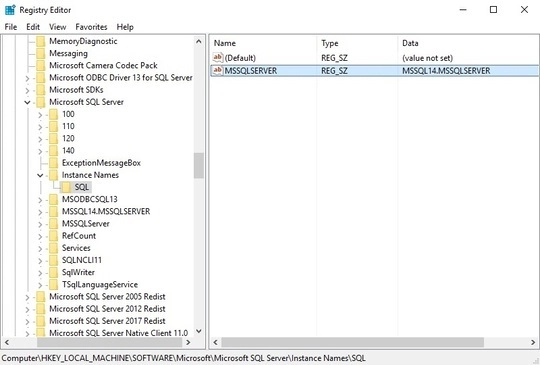This screenshot has height=365, width=540.
Task: Click the Messaging folder icon
Action: (41, 53)
